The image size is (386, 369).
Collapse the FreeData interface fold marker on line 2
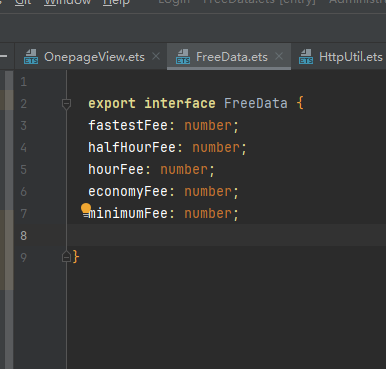pyautogui.click(x=66, y=104)
